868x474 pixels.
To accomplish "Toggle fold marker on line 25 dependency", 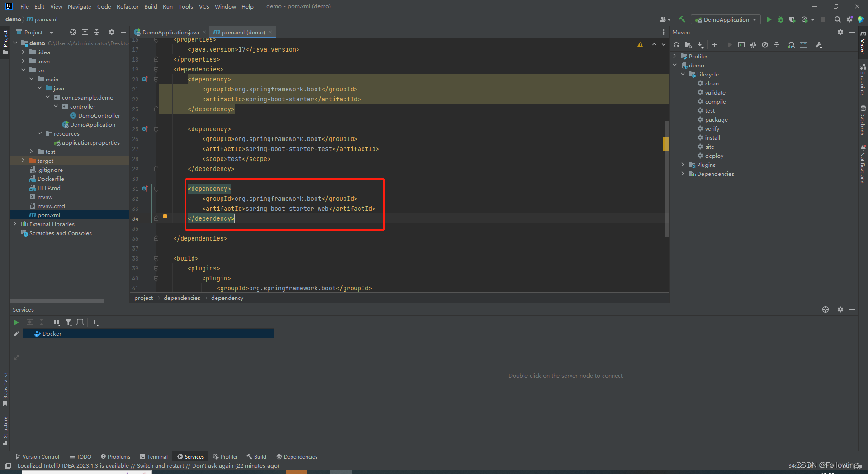I will pyautogui.click(x=156, y=129).
